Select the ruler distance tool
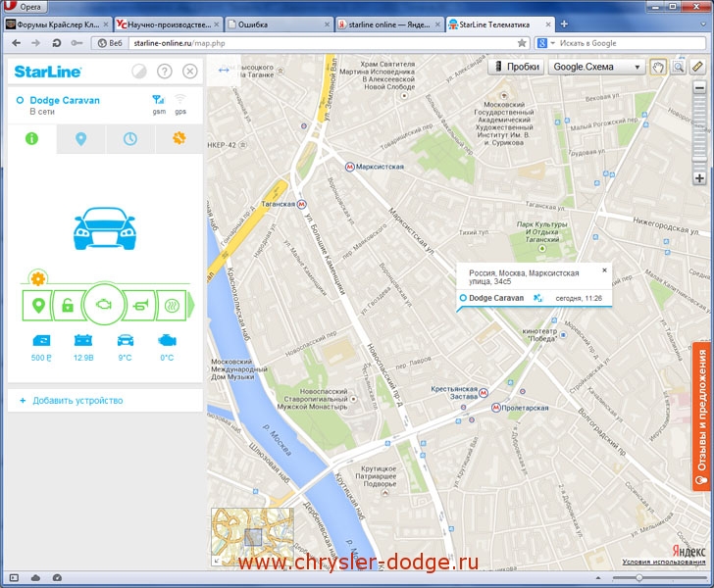The width and height of the screenshot is (714, 588). (x=698, y=68)
